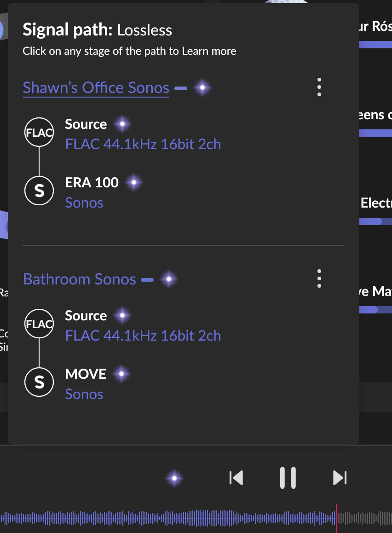Click the Source star in the Bathroom Sonos path
The width and height of the screenshot is (392, 533).
coord(122,316)
